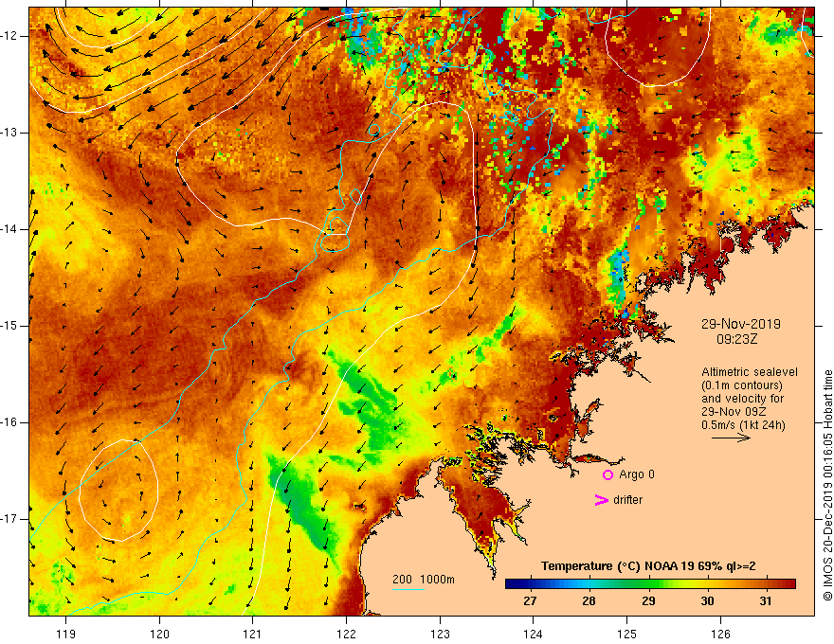
Task: Click longitude label 120 on bottom axis
Action: (159, 634)
